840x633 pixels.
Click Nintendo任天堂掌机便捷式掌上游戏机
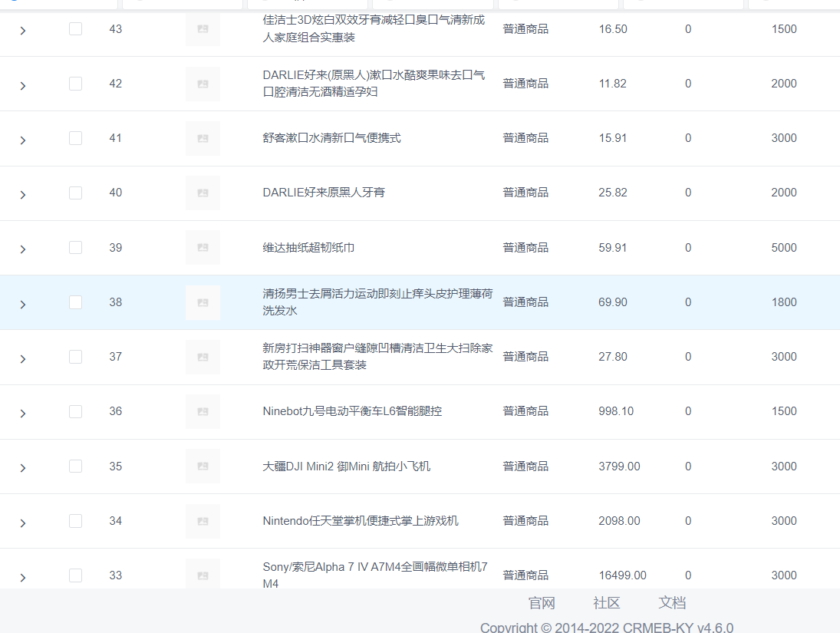click(x=361, y=521)
